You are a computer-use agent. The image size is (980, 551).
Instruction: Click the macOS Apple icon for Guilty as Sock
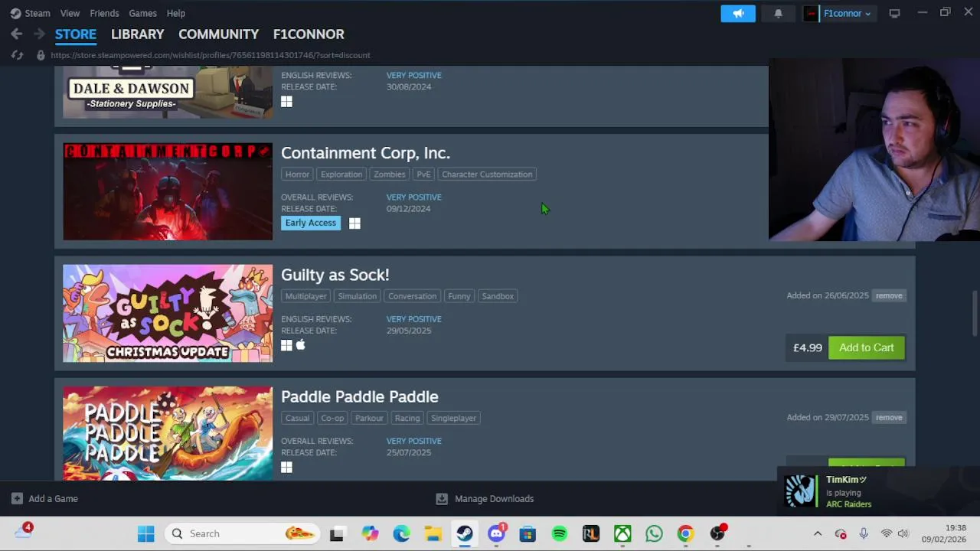[x=301, y=345]
